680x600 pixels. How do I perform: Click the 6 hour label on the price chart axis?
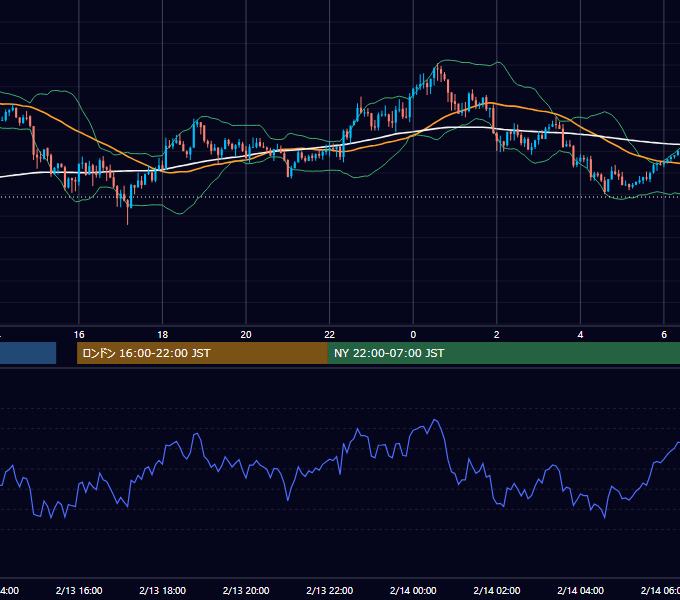(664, 335)
